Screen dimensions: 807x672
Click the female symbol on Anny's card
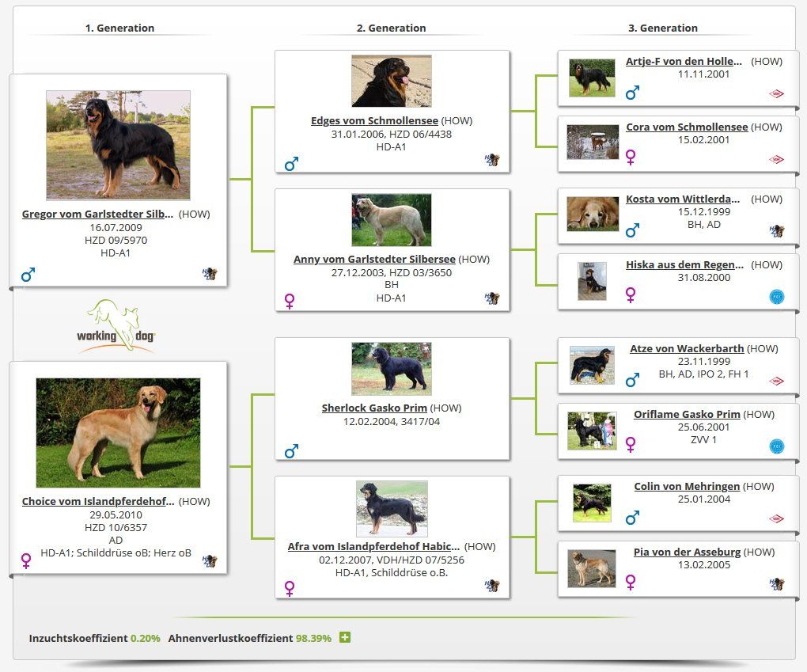(290, 302)
